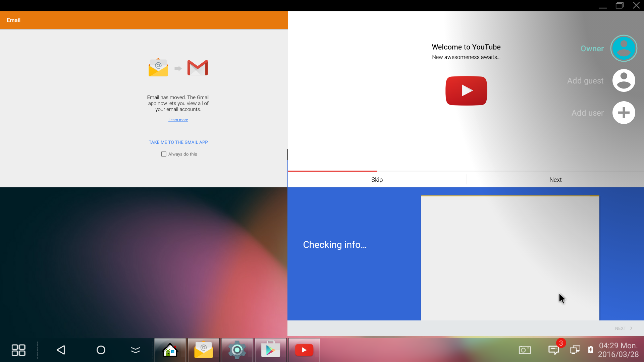Click NEXT in the setup window footer
The image size is (644, 362).
point(624,328)
